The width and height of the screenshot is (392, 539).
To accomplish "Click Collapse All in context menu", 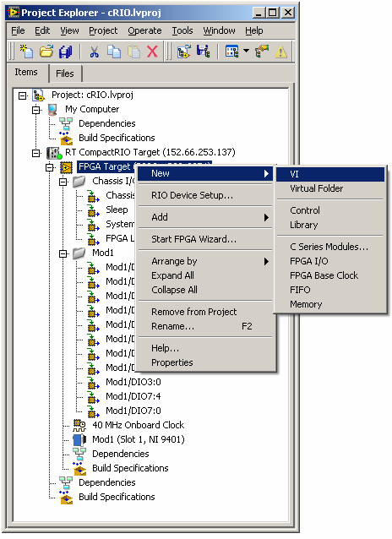I will pos(205,290).
